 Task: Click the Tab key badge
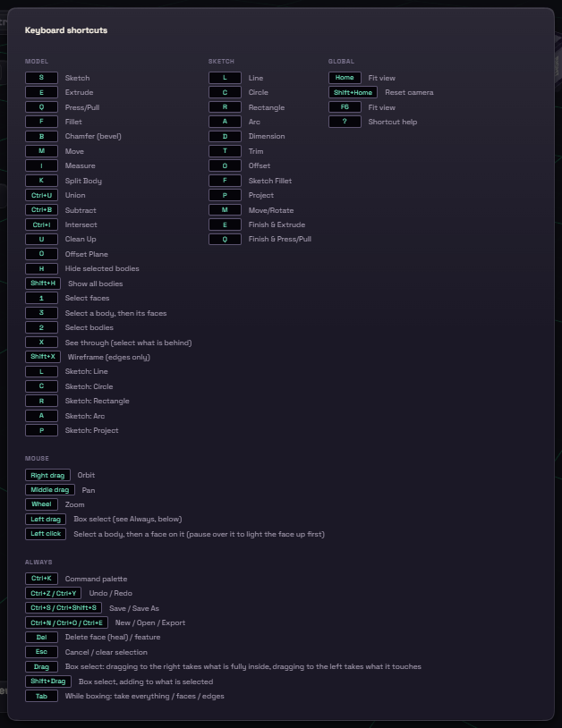(x=41, y=696)
